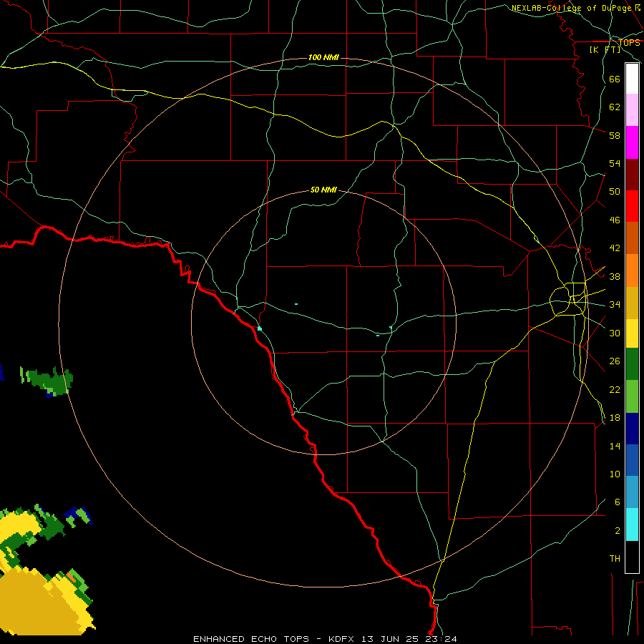This screenshot has width=644, height=644.
Task: Click the "ENHANCED ECHO TOPS" caption text
Action: (x=251, y=639)
